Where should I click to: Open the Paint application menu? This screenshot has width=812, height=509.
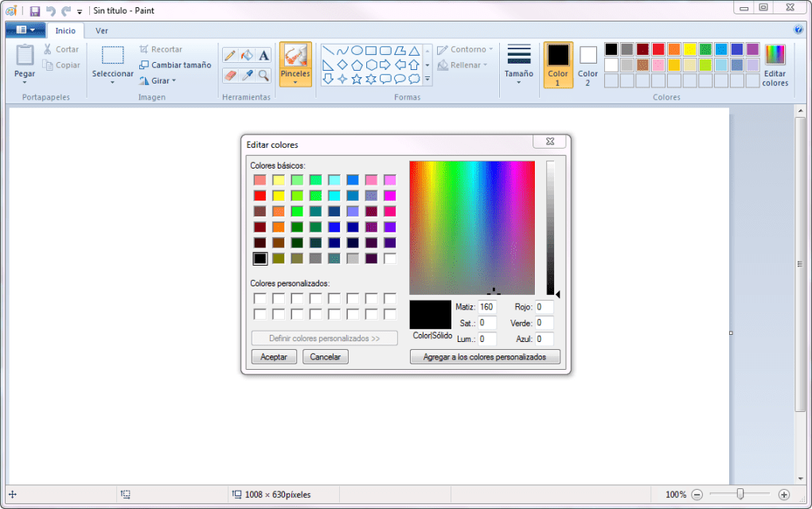point(24,29)
